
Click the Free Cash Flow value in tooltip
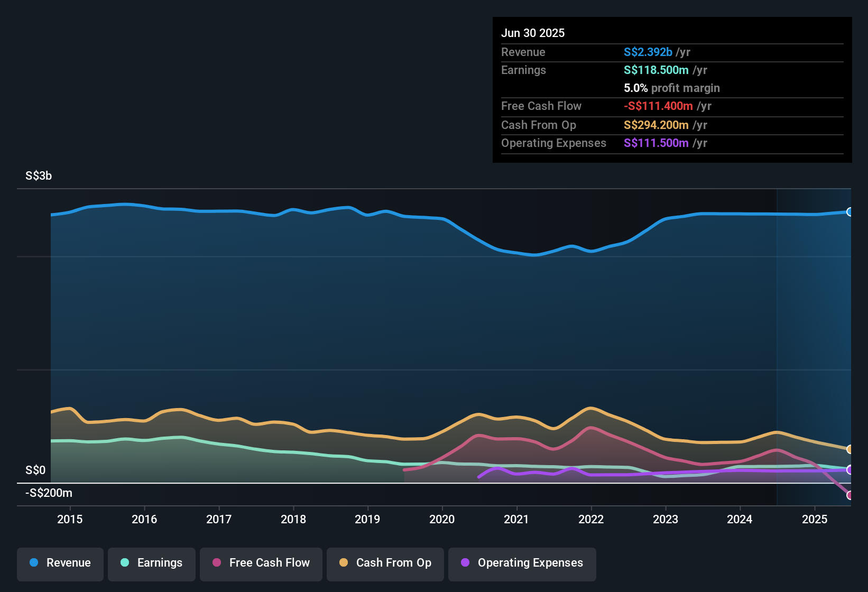pyautogui.click(x=658, y=106)
